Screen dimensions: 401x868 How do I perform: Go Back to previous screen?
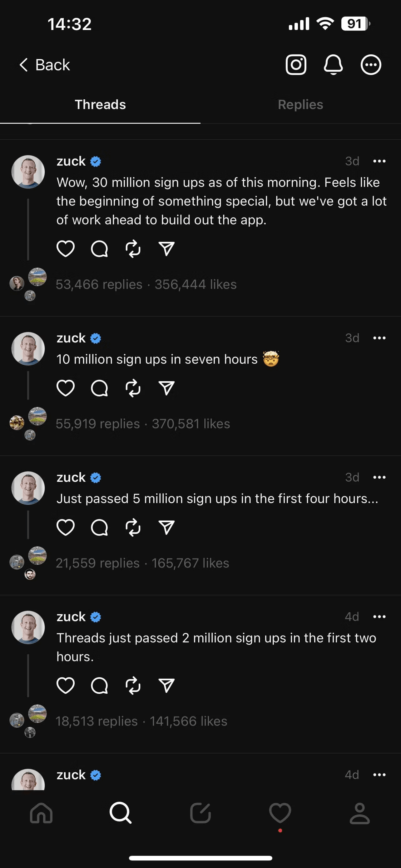[x=44, y=65]
